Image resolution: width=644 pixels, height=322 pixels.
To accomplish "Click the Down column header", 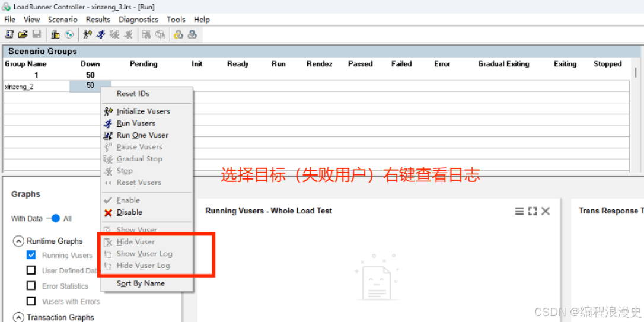I will pyautogui.click(x=90, y=64).
